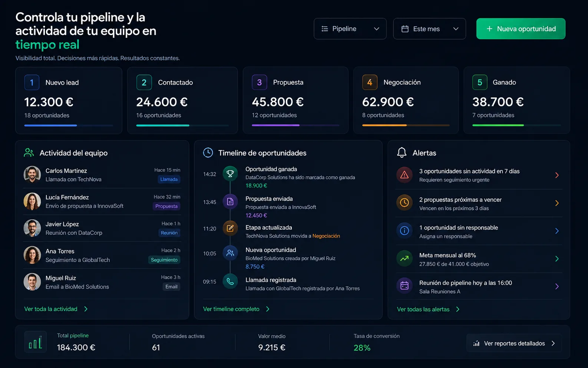Follow the Ver timeline completo link
The width and height of the screenshot is (588, 368).
click(236, 309)
